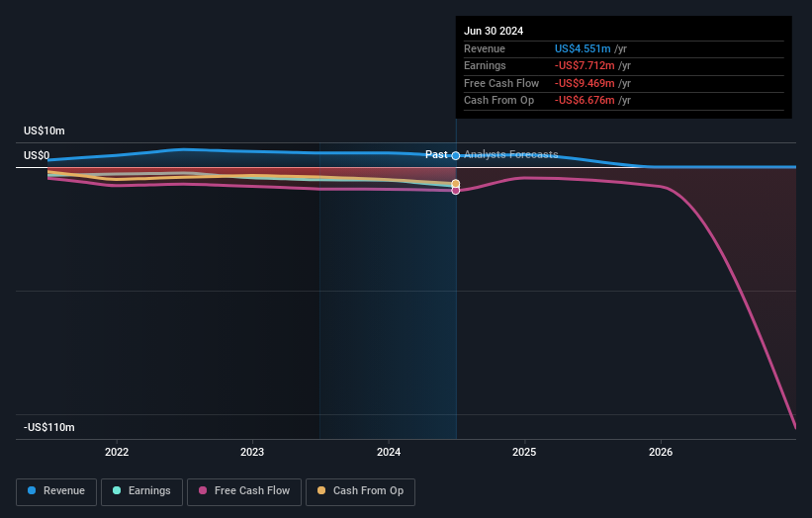
Task: Click the US$4.551m revenue value
Action: 583,48
